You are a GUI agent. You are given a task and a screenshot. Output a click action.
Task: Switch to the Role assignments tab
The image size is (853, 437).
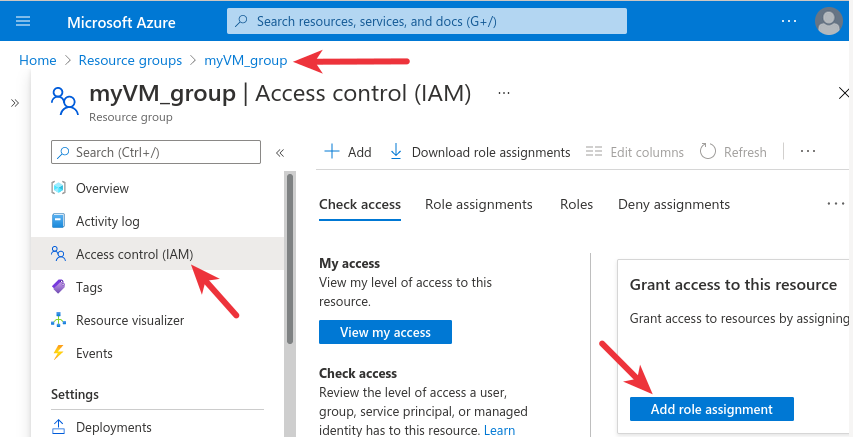pos(478,204)
